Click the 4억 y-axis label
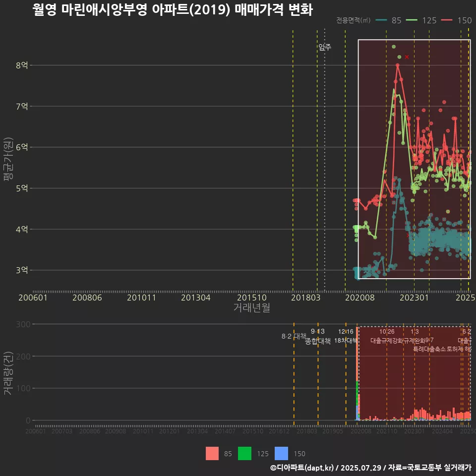 pyautogui.click(x=22, y=229)
